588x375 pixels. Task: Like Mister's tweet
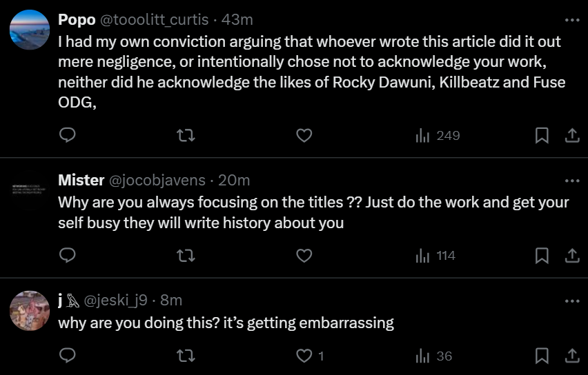pos(304,256)
